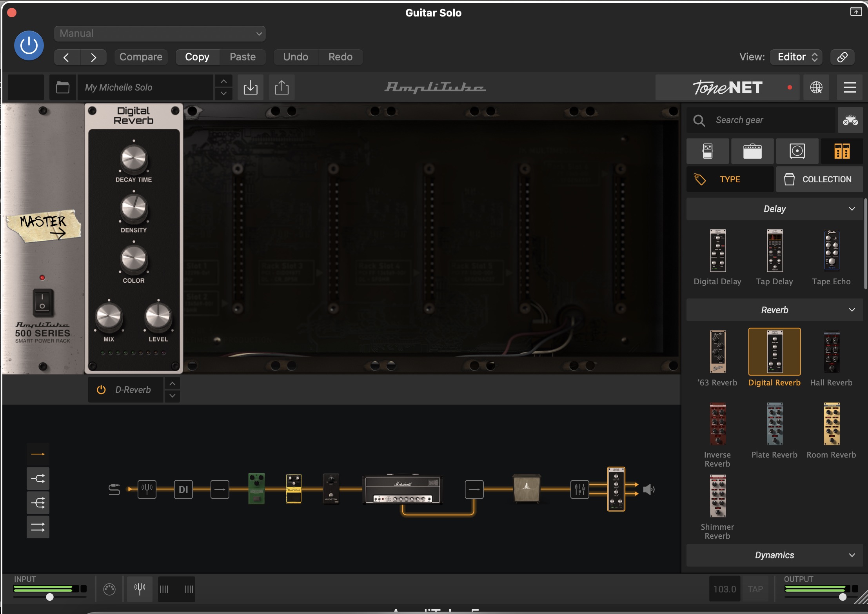
Task: Collapse the Reverb section
Action: (775, 310)
